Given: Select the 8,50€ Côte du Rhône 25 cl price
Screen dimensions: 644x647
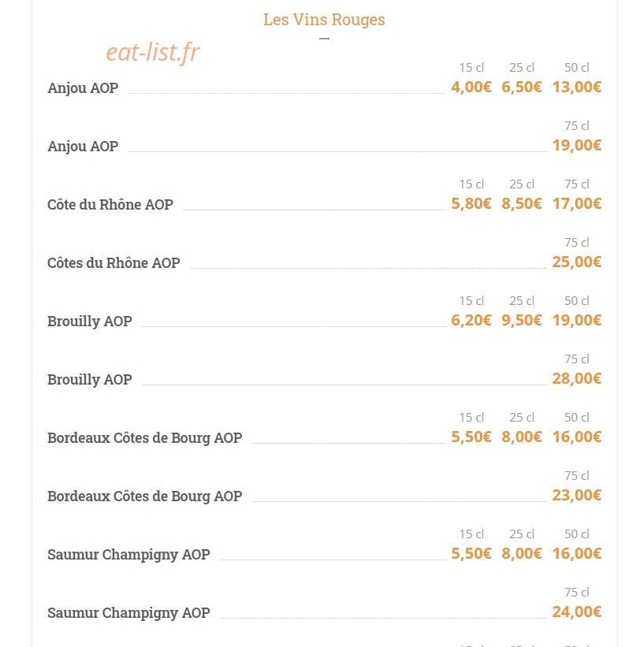Looking at the screenshot, I should pos(521,203).
